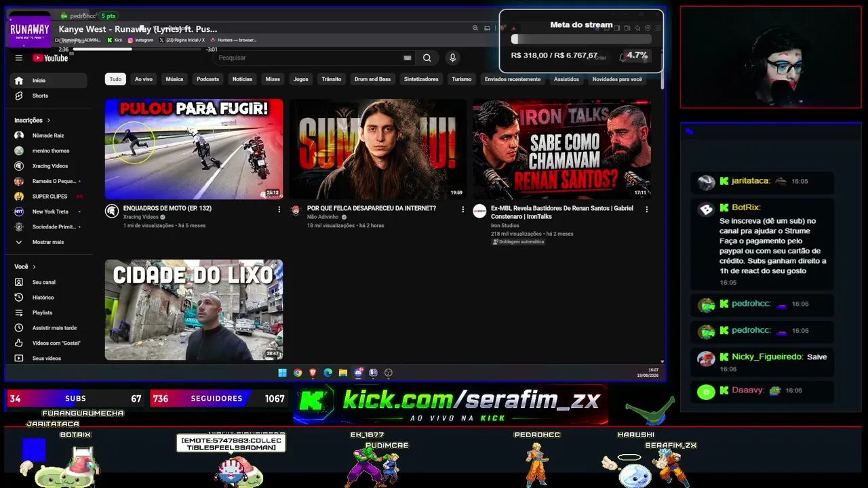Image resolution: width=868 pixels, height=488 pixels.
Task: Open the Página Inicial / X bookmark
Action: click(x=182, y=40)
